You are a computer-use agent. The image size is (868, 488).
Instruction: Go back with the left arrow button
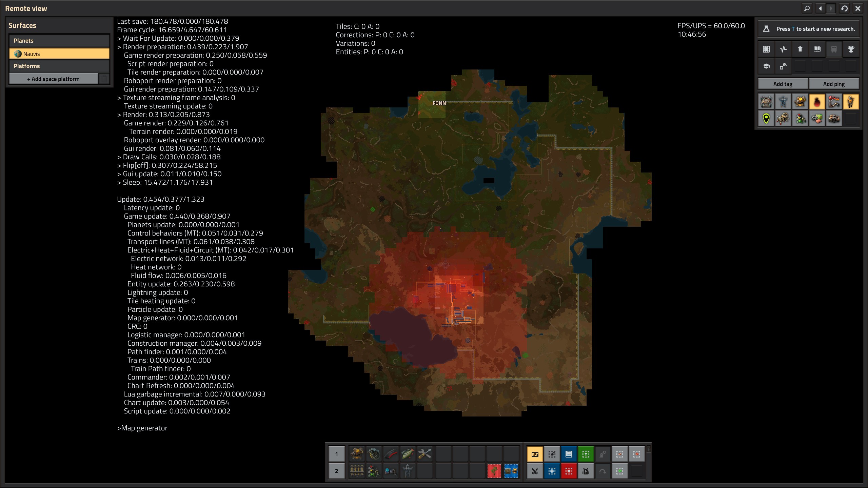pos(820,8)
